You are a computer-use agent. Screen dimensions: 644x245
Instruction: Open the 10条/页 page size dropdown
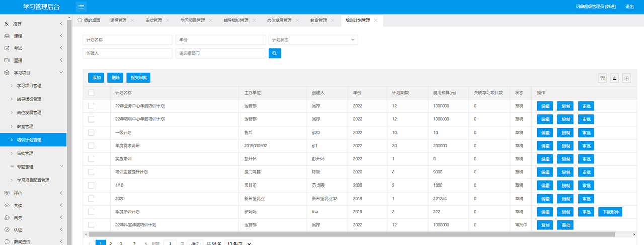click(x=238, y=243)
